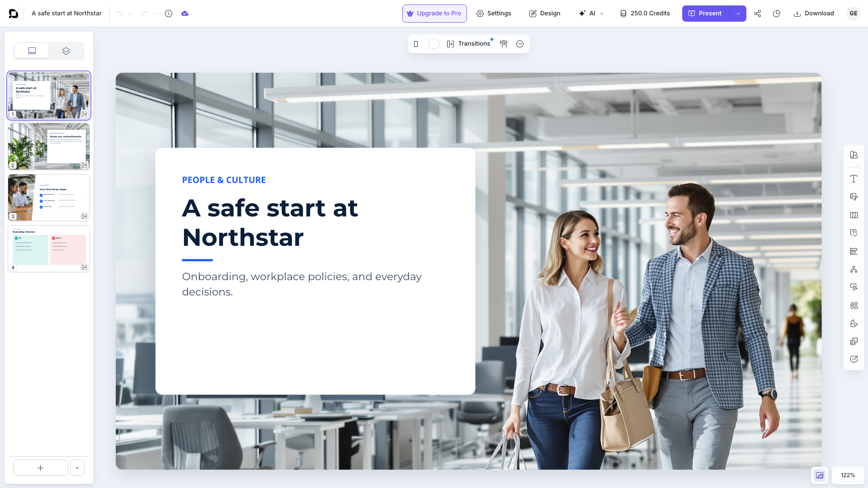Select the PEOPLE & CULTURE label text
The width and height of the screenshot is (868, 488).
[x=224, y=180]
